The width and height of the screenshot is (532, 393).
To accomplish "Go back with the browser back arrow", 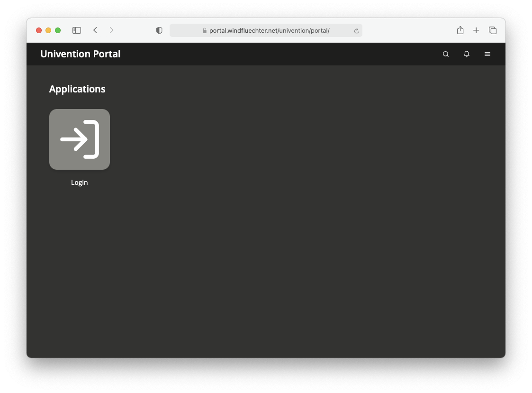I will (x=95, y=30).
